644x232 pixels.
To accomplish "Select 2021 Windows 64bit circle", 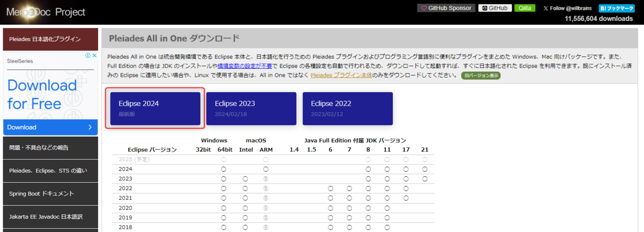I will [223, 198].
